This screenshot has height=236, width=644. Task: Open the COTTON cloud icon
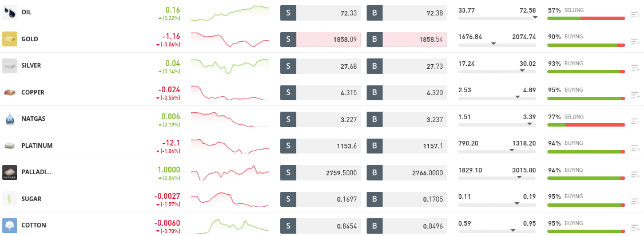10,225
